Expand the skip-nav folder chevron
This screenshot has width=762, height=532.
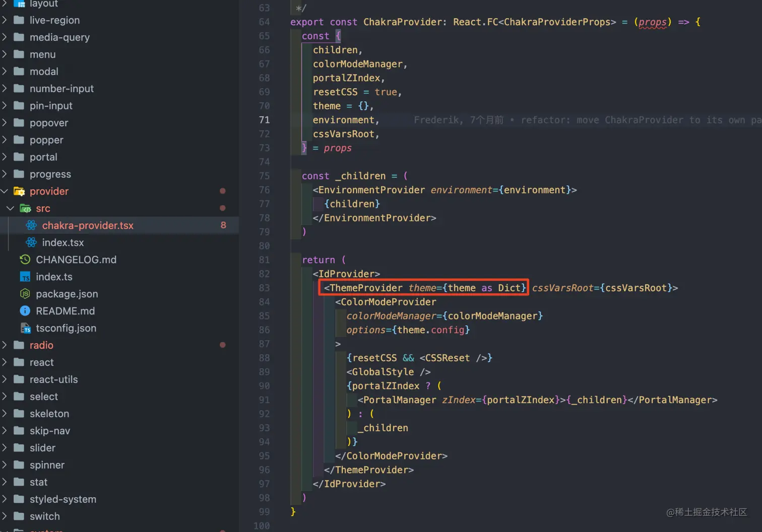click(5, 431)
